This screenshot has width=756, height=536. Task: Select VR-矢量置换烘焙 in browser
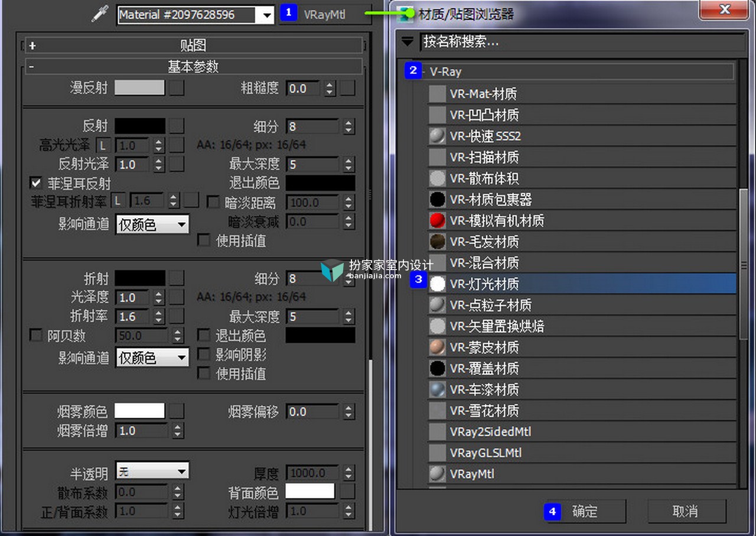click(582, 326)
